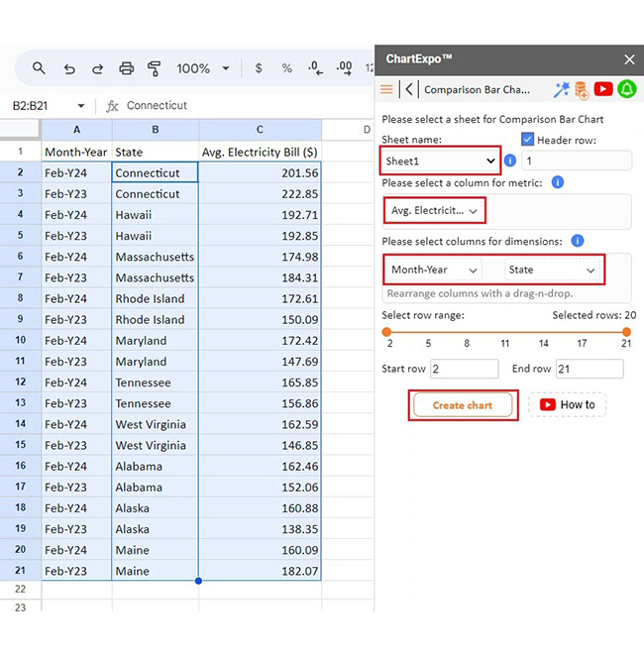
Task: Click Hawaii cell in row 4
Action: 156,215
